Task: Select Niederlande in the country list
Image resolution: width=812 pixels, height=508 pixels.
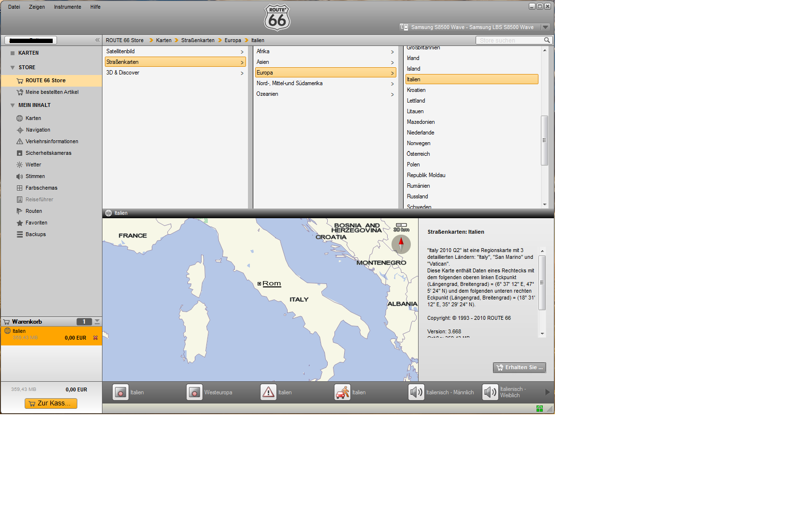Action: click(472, 133)
